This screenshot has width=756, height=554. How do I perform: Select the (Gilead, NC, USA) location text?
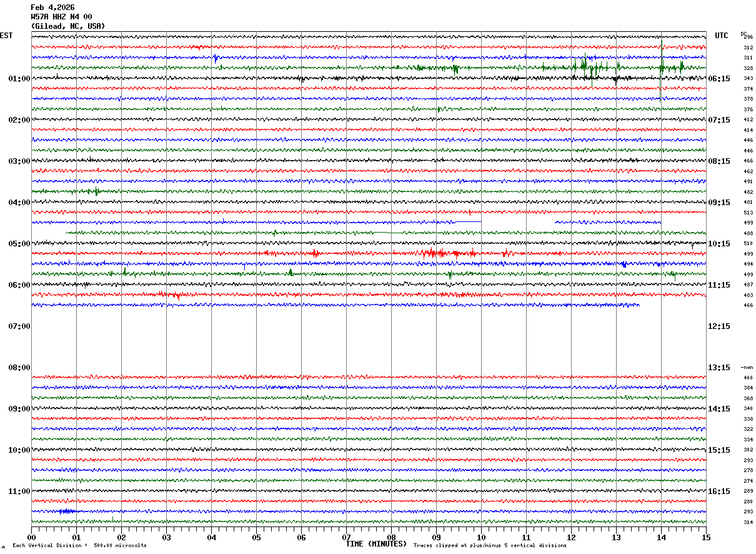[x=68, y=26]
